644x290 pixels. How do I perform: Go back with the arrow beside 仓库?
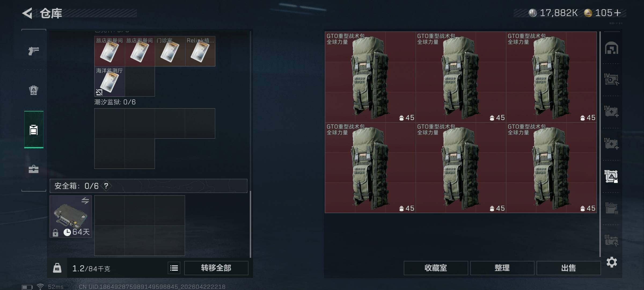click(27, 13)
